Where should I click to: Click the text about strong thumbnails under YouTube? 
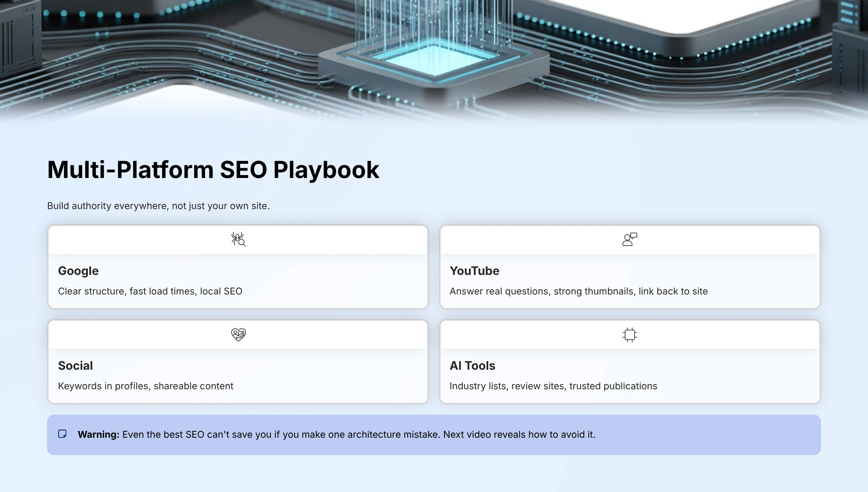[x=579, y=291]
